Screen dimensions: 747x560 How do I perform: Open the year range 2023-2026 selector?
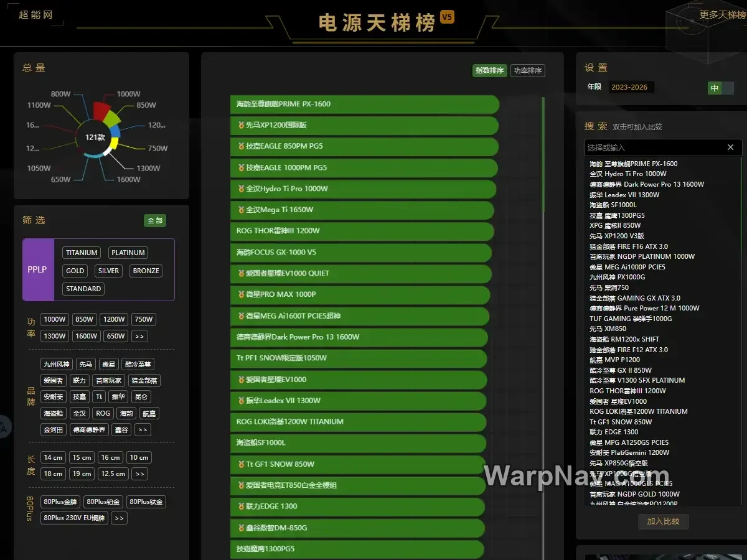pos(630,87)
